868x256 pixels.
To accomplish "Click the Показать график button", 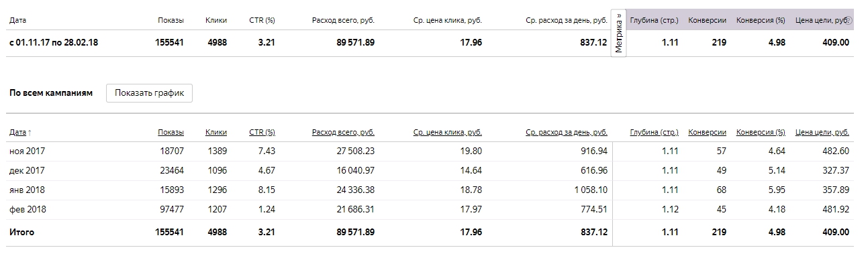I will [x=150, y=92].
